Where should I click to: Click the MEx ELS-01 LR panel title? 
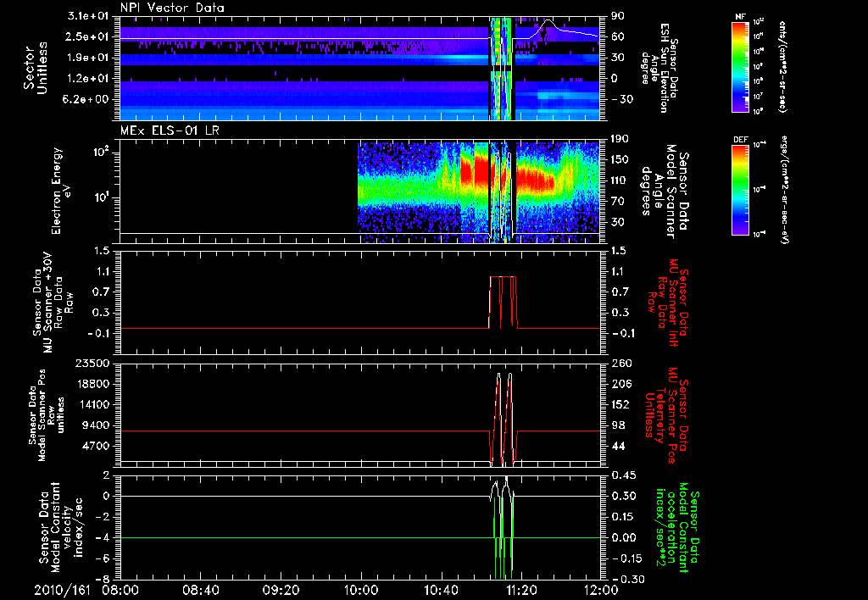[x=170, y=131]
